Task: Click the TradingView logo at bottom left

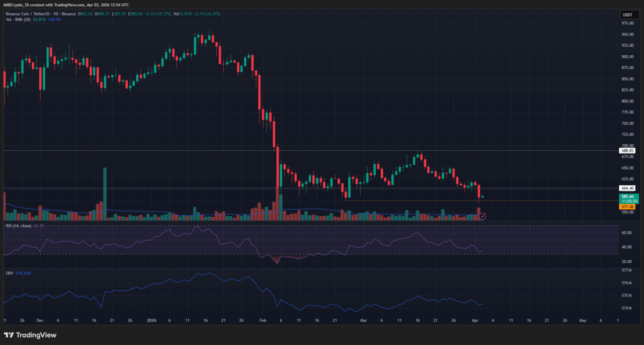Action: (x=30, y=335)
